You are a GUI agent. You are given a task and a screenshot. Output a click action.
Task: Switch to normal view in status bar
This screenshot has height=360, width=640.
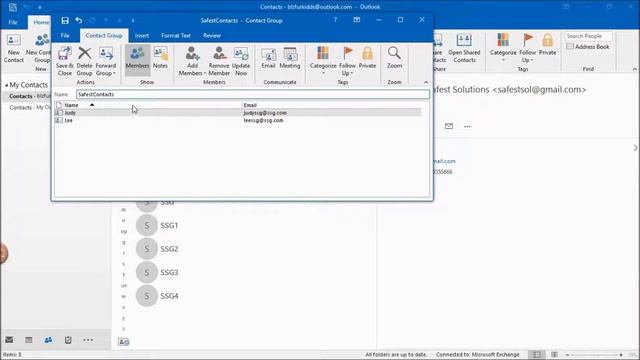(537, 355)
